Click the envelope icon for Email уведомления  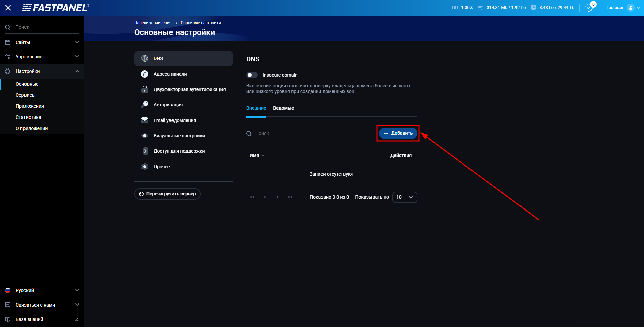pyautogui.click(x=145, y=120)
